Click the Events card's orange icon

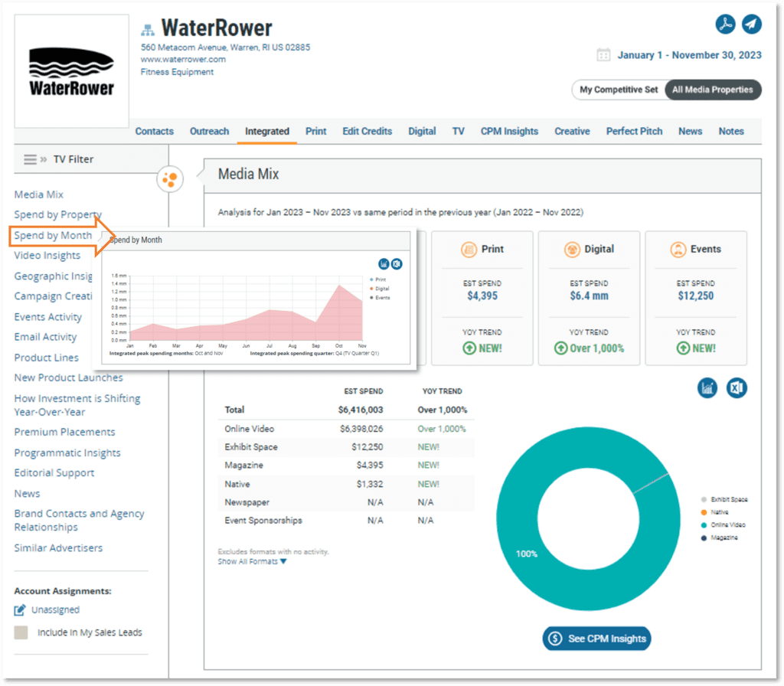678,249
